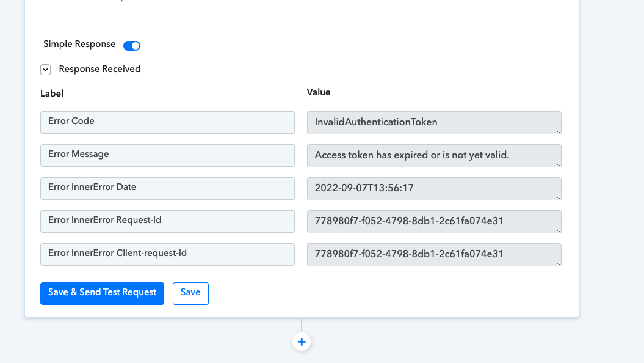Image resolution: width=644 pixels, height=363 pixels.
Task: Select the Error InnerError Client-request-id label field
Action: pos(168,254)
